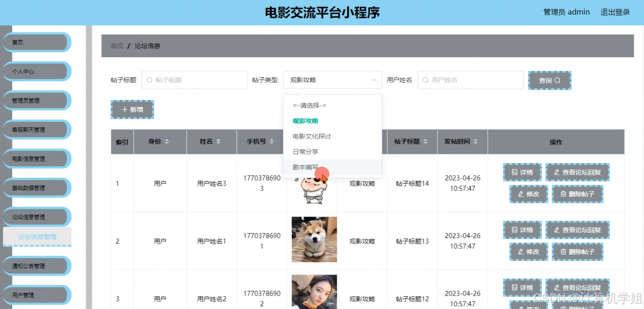Screen dimensions: 644x309
Task: Click the 帖子标题14 title cell
Action: 412,183
